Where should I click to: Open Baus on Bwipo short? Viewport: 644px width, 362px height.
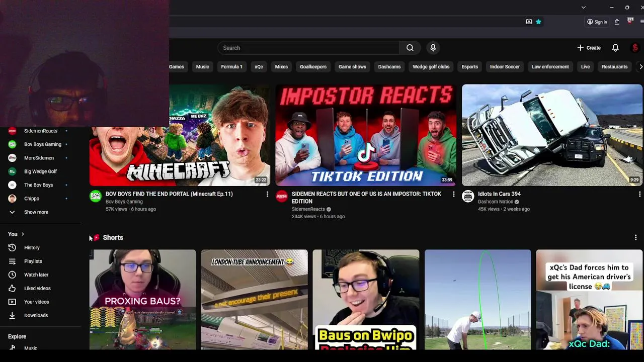[x=366, y=300]
